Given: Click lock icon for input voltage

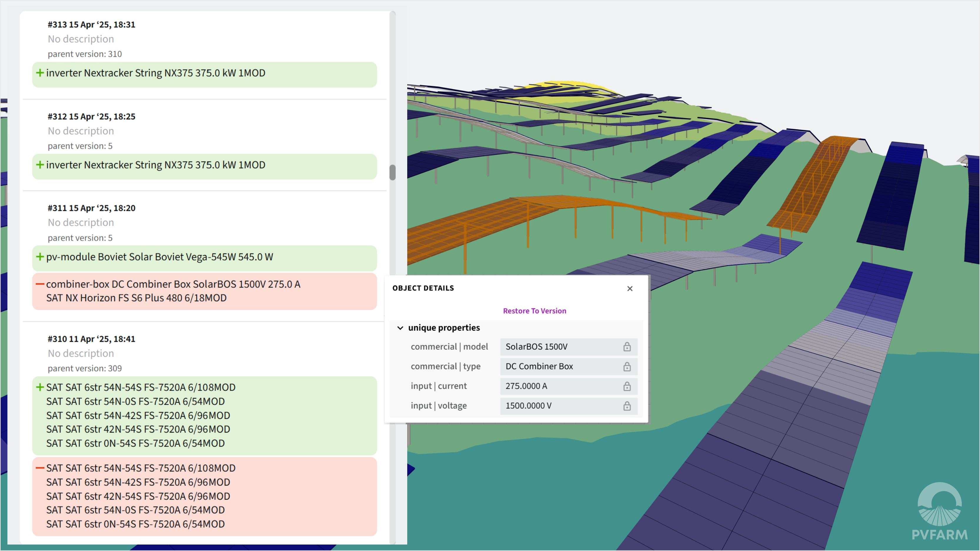Looking at the screenshot, I should (627, 406).
